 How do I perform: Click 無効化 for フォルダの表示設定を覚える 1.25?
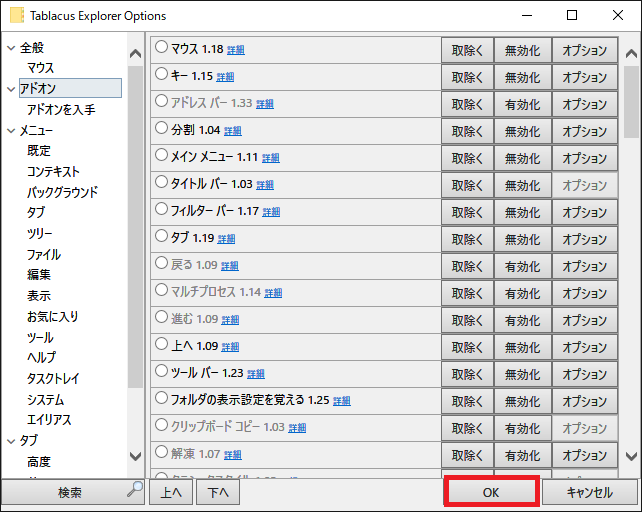point(522,402)
